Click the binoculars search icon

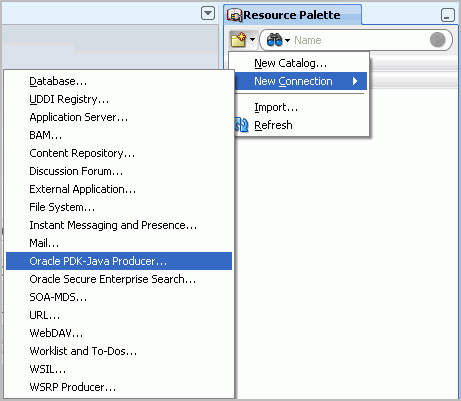click(274, 40)
